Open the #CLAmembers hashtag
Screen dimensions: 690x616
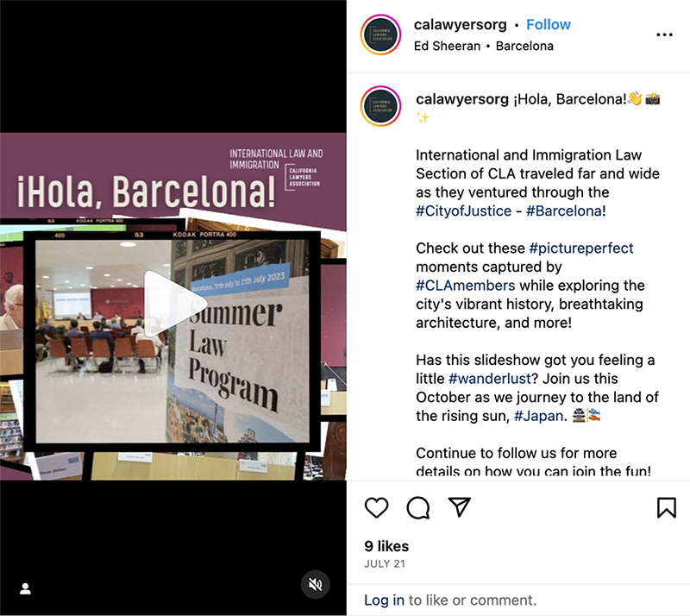tap(465, 286)
